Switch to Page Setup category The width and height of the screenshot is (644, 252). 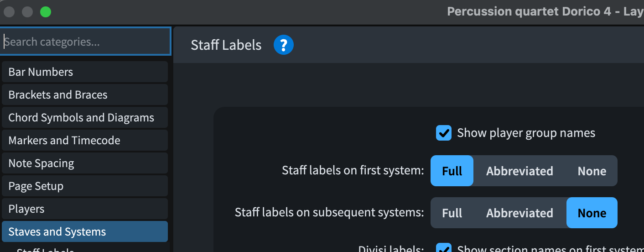85,186
